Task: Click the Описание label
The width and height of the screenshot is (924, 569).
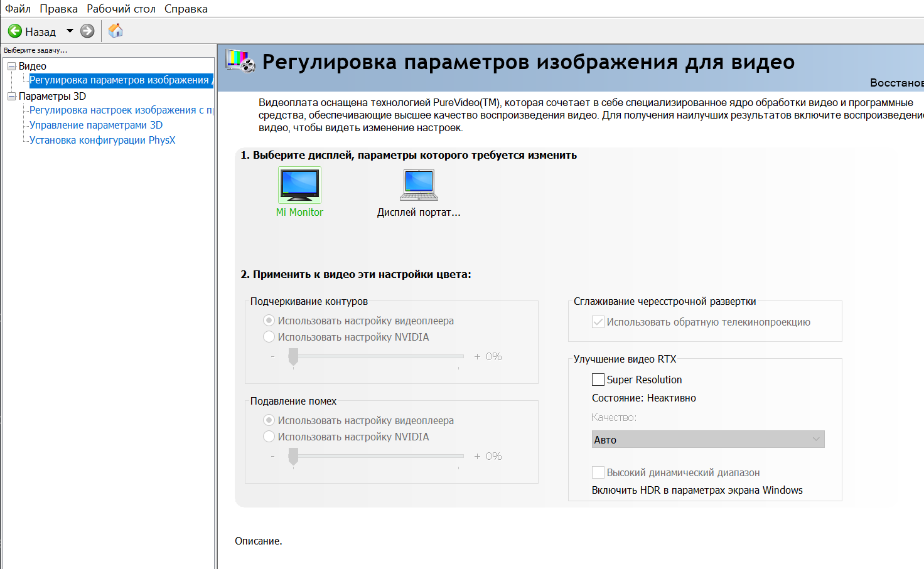Action: pos(259,541)
